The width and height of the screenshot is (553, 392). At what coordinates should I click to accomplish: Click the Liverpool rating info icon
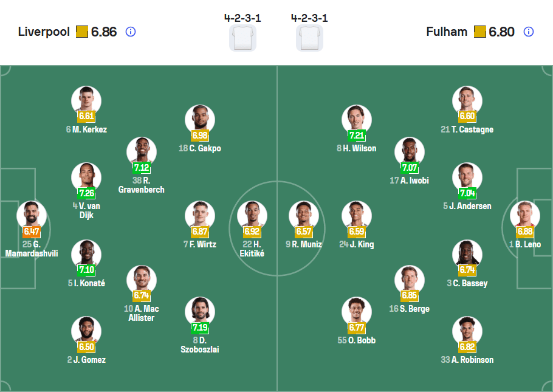131,32
